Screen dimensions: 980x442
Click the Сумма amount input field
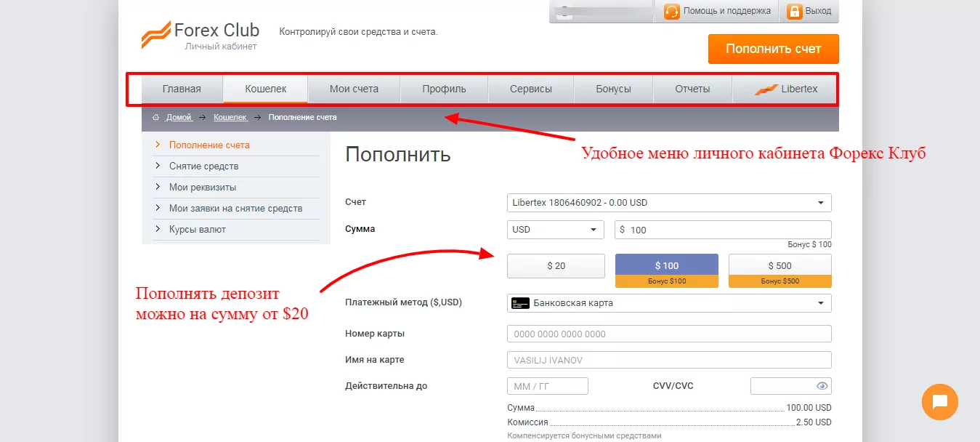(723, 230)
